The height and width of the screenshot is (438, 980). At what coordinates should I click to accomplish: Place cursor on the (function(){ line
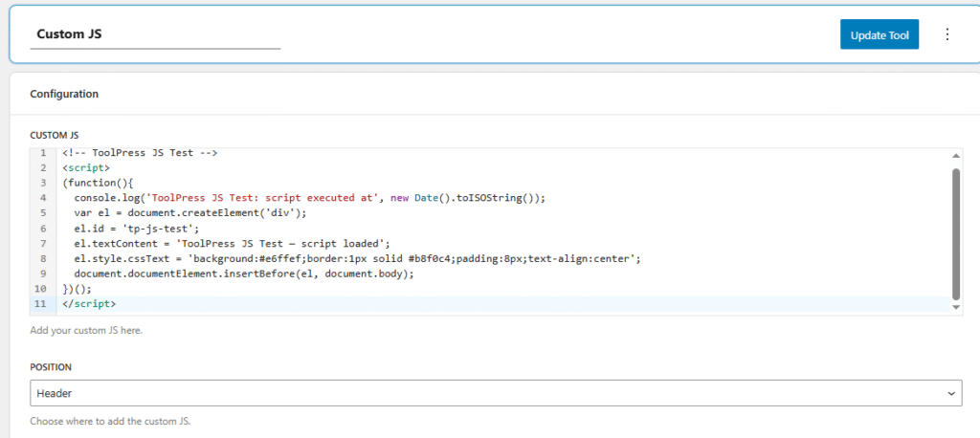pyautogui.click(x=98, y=183)
